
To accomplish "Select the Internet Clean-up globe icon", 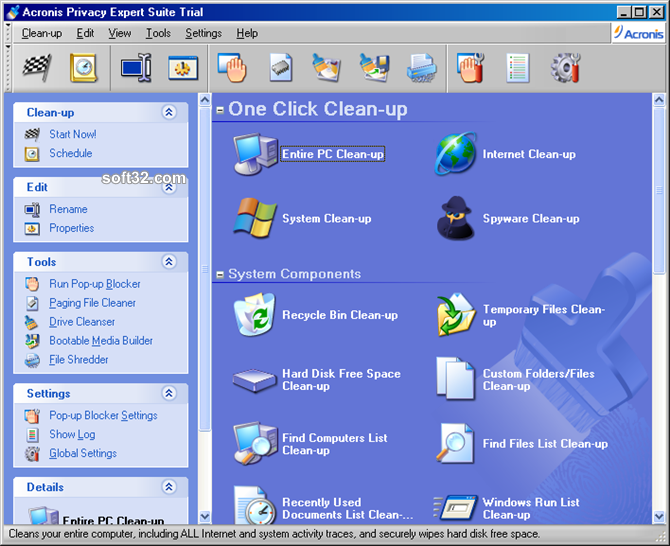I will point(455,154).
